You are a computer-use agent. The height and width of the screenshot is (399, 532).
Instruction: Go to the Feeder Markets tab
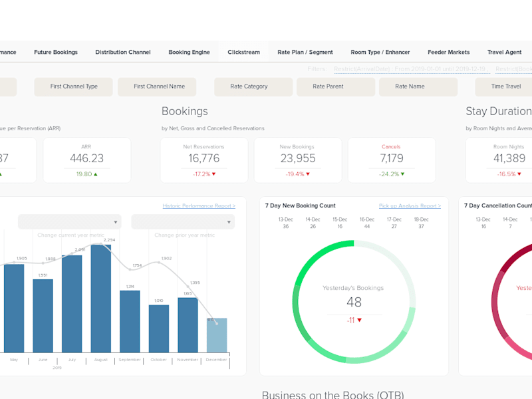pos(448,52)
